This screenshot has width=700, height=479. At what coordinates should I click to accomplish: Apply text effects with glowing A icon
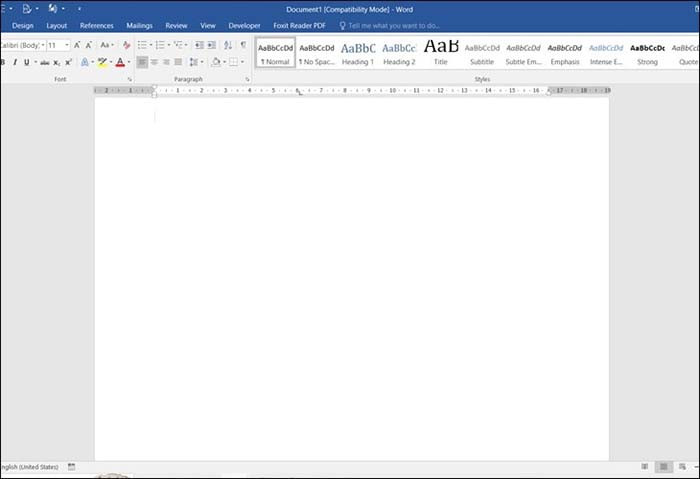[x=84, y=62]
